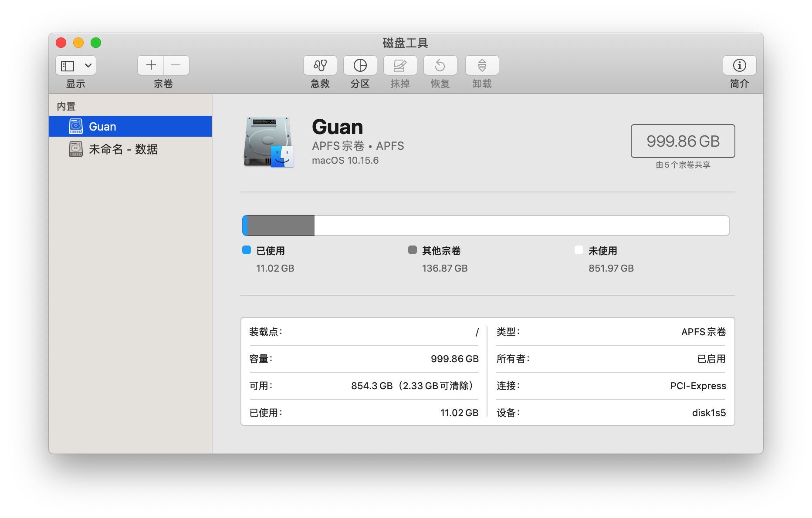Screen dimensions: 812x518
Task: Click the green fullscreen window button
Action: click(96, 43)
